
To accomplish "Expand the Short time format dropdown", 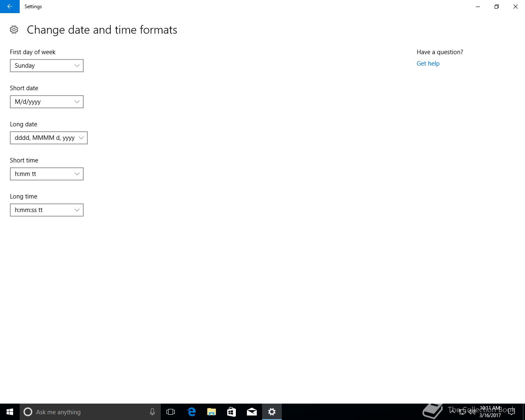I will pyautogui.click(x=47, y=174).
